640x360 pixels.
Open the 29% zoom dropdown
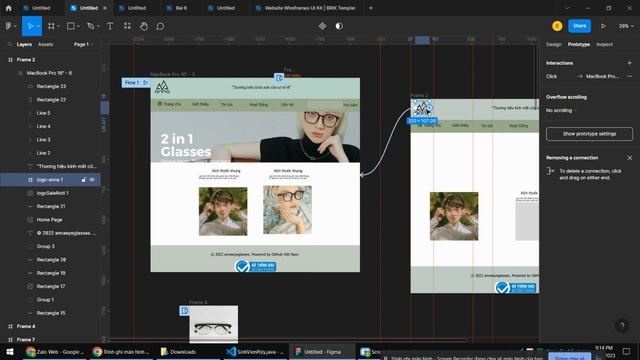(626, 26)
